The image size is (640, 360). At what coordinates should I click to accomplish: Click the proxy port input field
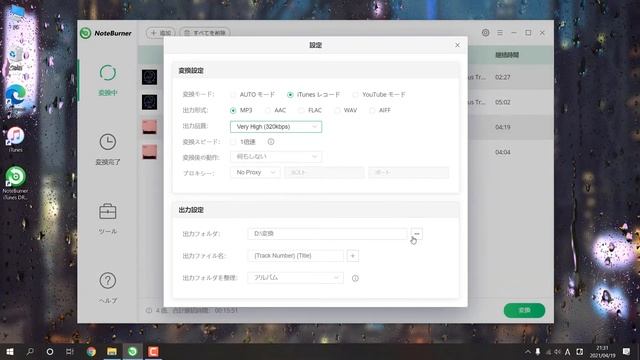click(x=409, y=173)
